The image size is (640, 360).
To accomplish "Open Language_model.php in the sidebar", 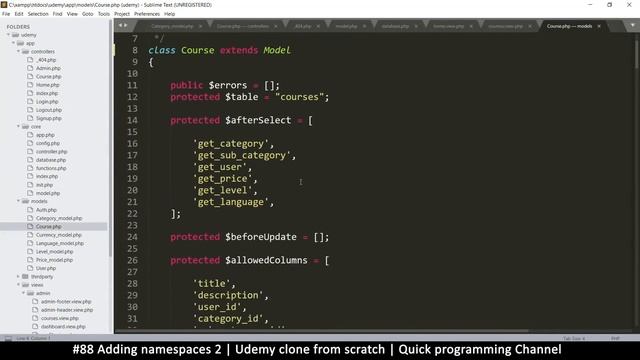I will tap(60, 243).
